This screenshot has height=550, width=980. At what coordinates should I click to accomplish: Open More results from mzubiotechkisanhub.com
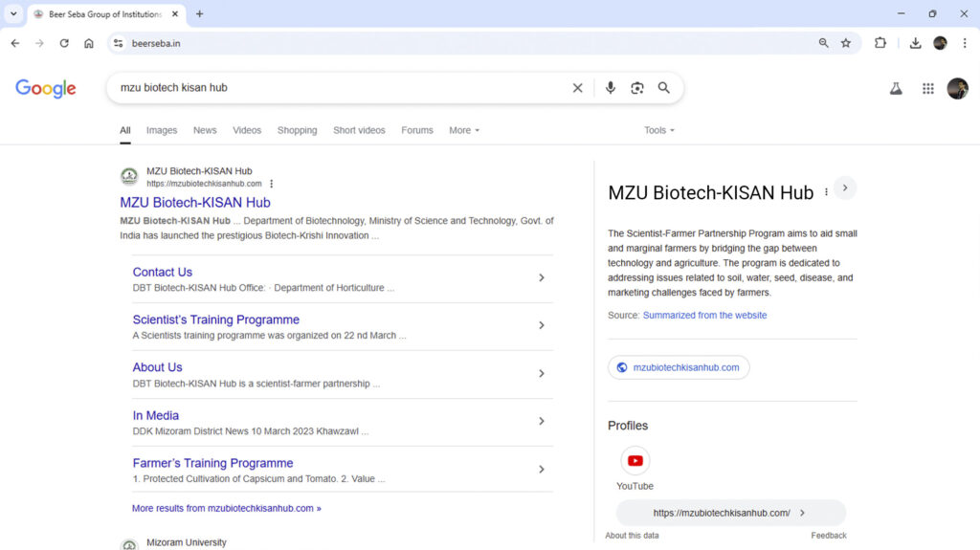[226, 508]
